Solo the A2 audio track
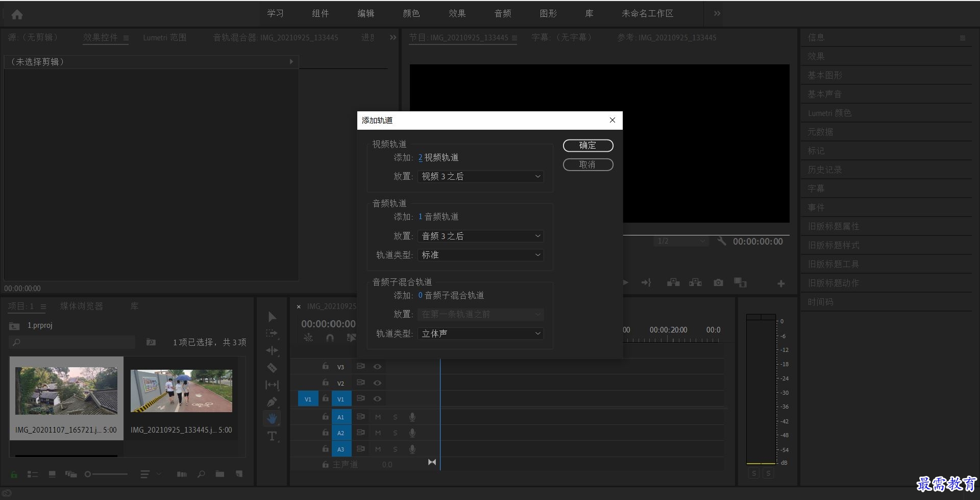Viewport: 980px width, 500px height. pyautogui.click(x=395, y=433)
